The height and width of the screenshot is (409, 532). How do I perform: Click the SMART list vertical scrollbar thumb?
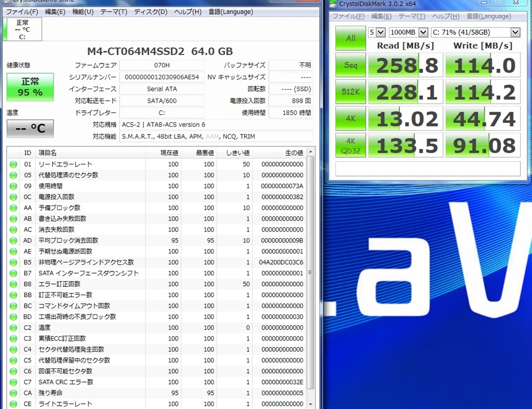coord(311,273)
